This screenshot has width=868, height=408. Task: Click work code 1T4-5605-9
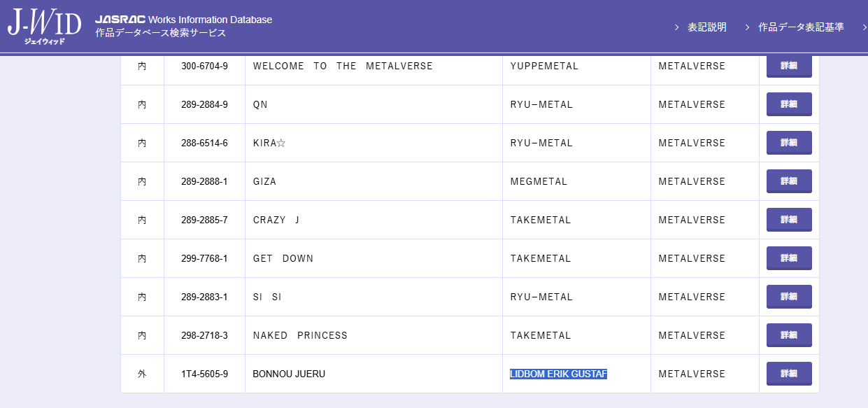204,374
